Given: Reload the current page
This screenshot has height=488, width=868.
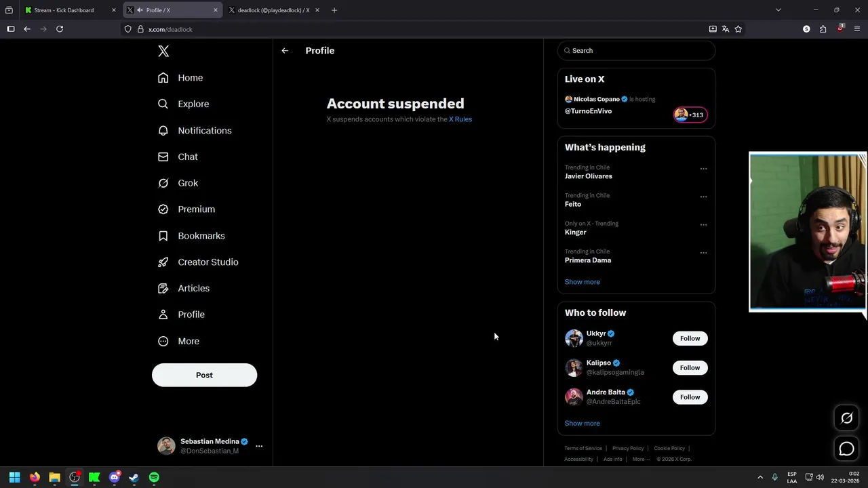Looking at the screenshot, I should click(60, 29).
